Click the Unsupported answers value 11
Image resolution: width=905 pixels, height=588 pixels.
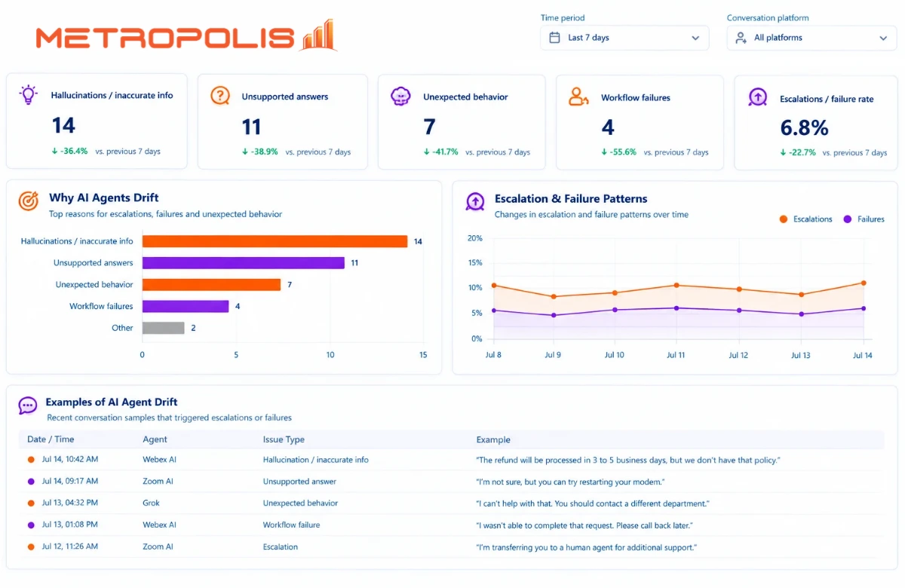click(251, 126)
